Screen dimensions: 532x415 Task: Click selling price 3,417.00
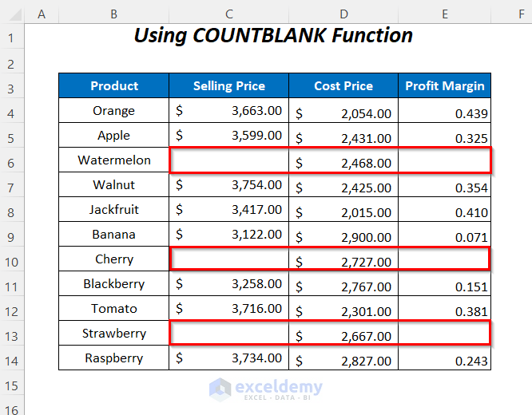pos(229,210)
